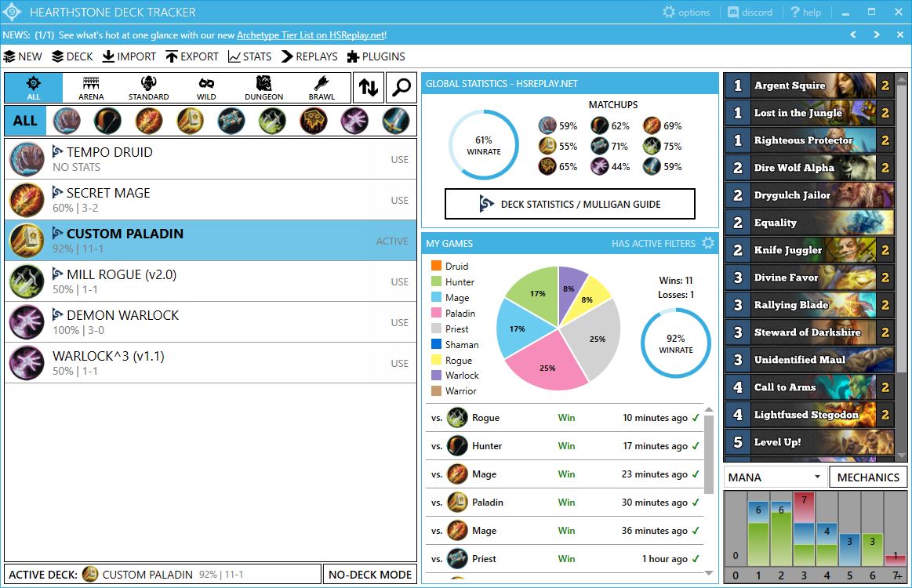Filter decks by Druid class icon

coord(67,121)
